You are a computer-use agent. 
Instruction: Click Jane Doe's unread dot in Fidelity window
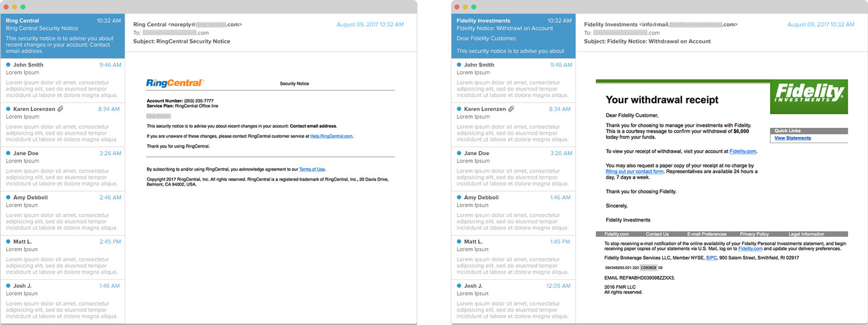[459, 153]
